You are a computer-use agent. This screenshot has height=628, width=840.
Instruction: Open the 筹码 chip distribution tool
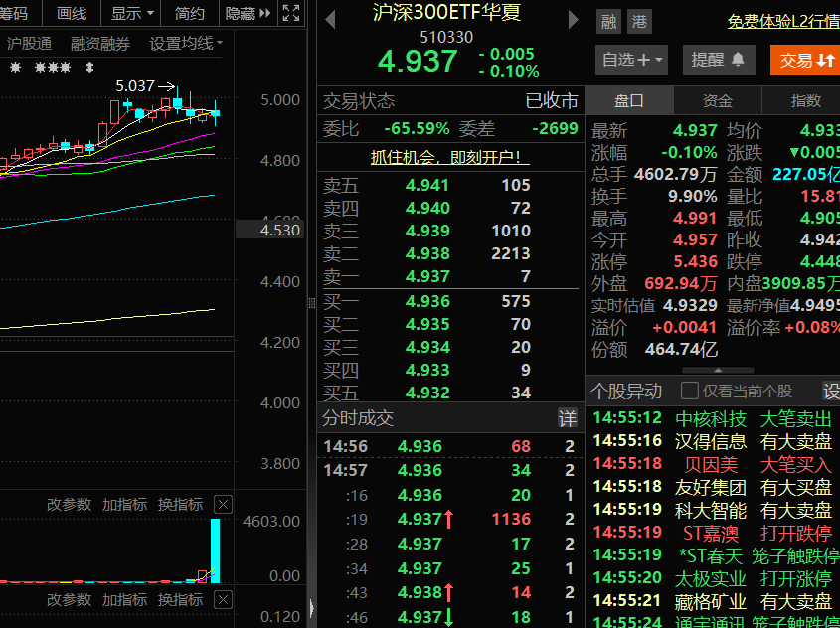click(14, 13)
